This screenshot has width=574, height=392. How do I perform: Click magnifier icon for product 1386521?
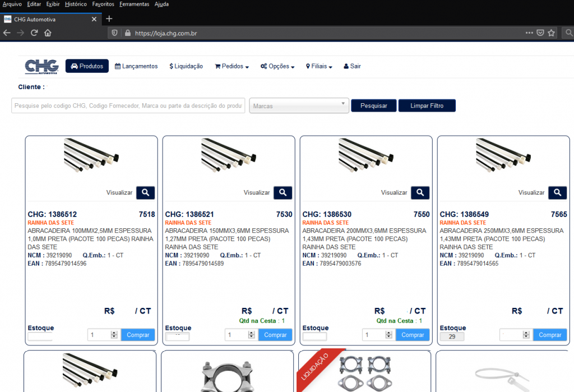[283, 192]
